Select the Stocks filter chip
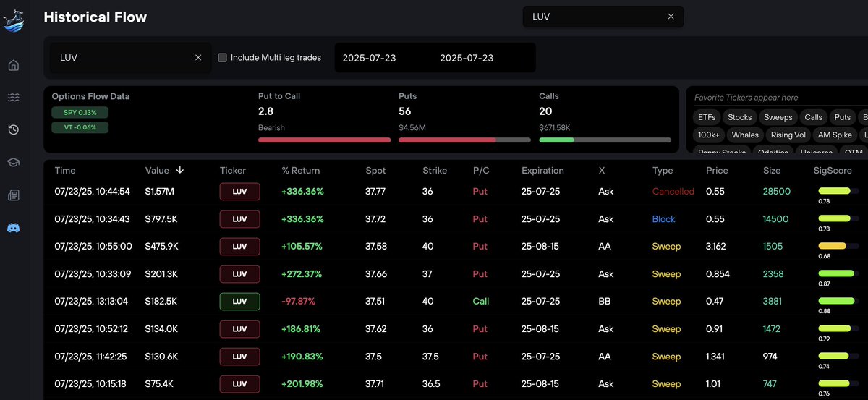The image size is (868, 400). pyautogui.click(x=739, y=117)
